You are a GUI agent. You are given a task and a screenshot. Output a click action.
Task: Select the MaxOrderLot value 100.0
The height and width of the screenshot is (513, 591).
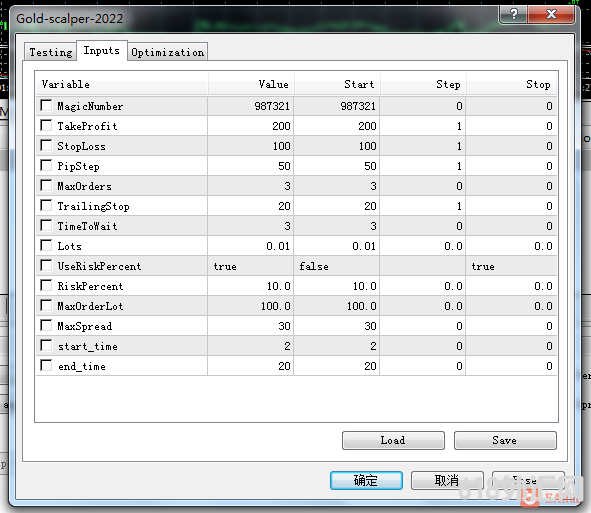[251, 306]
